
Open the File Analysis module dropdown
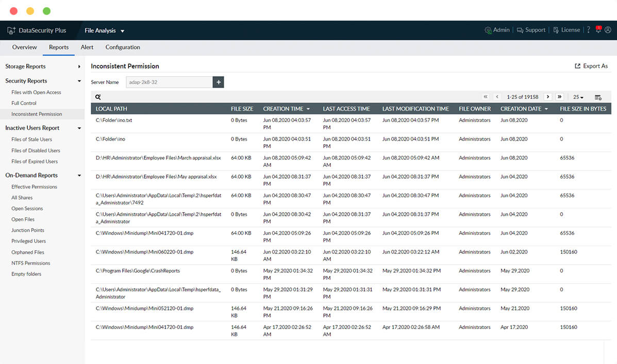coord(104,30)
